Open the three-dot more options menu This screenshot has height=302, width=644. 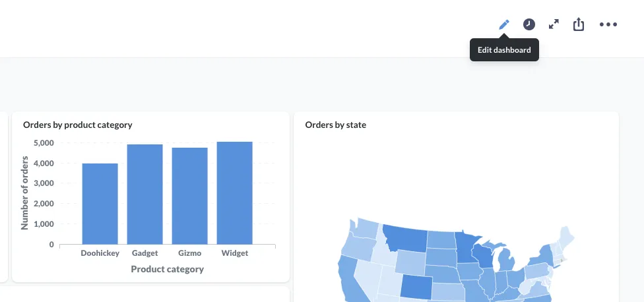pyautogui.click(x=608, y=24)
